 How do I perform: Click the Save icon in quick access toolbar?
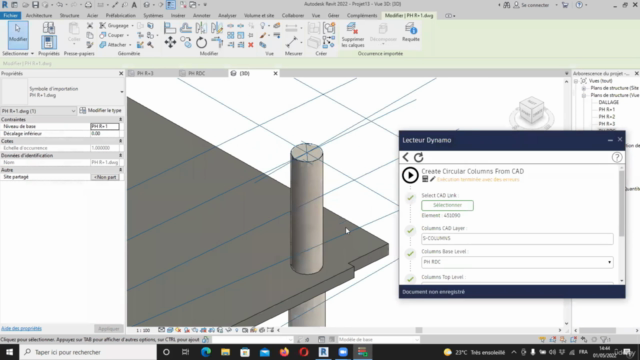[x=36, y=4]
